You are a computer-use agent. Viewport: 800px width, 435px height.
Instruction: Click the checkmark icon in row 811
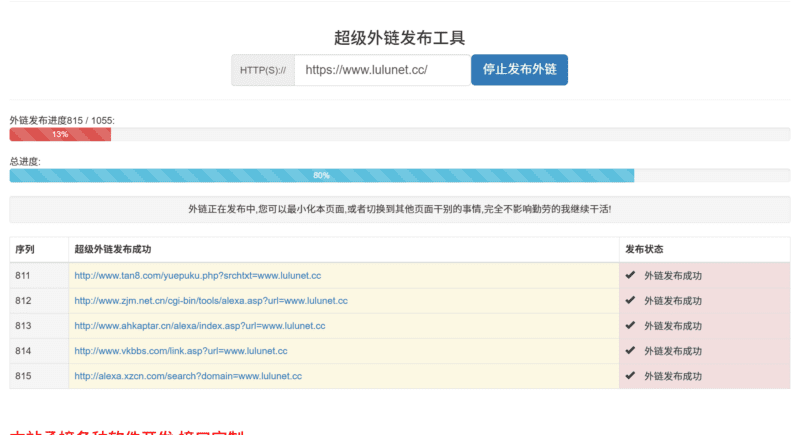[x=630, y=275]
